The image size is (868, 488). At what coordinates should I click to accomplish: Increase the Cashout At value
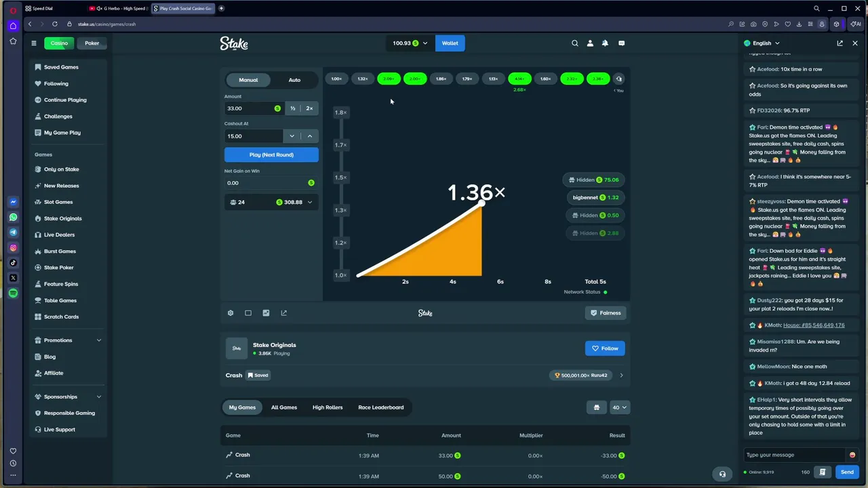[x=310, y=136]
